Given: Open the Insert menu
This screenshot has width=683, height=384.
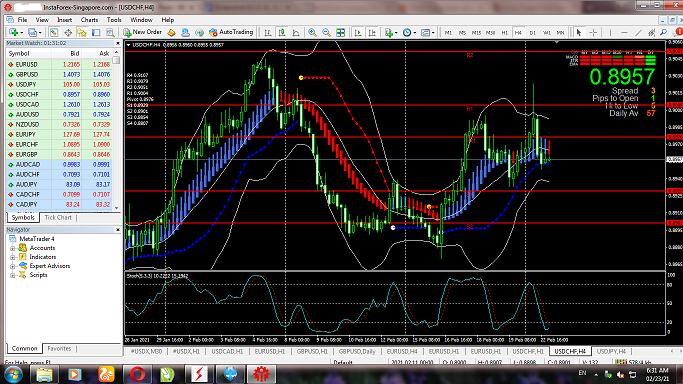Looking at the screenshot, I should tap(64, 20).
